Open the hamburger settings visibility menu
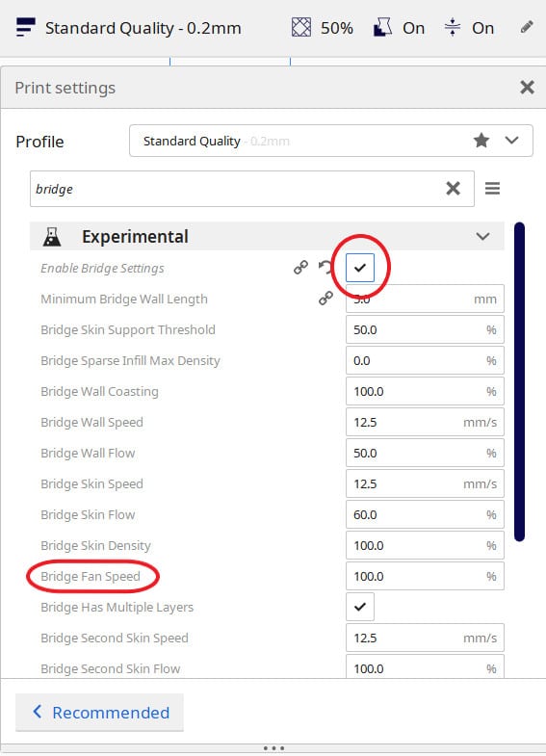Viewport: 546px width, 756px height. click(x=492, y=188)
